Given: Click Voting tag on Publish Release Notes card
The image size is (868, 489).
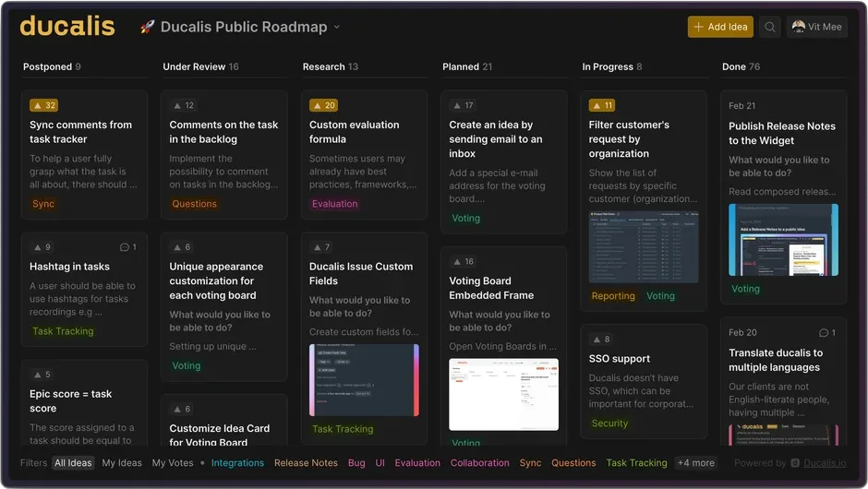Looking at the screenshot, I should click(x=745, y=289).
